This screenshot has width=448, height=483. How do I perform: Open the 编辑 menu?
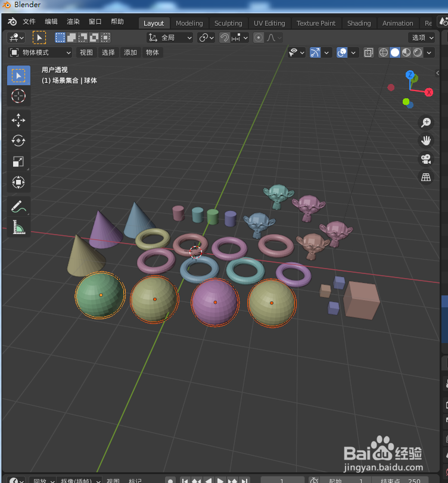click(51, 21)
